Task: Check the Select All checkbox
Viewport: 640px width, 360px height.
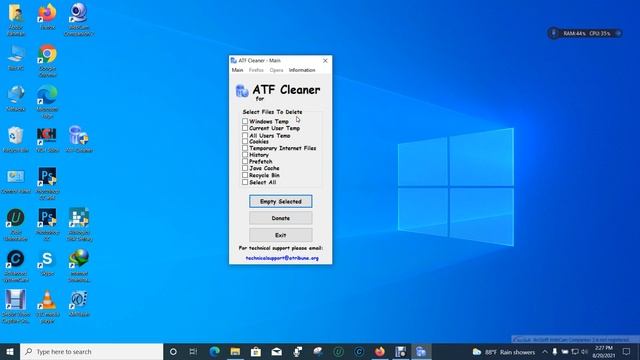Action: 245,182
